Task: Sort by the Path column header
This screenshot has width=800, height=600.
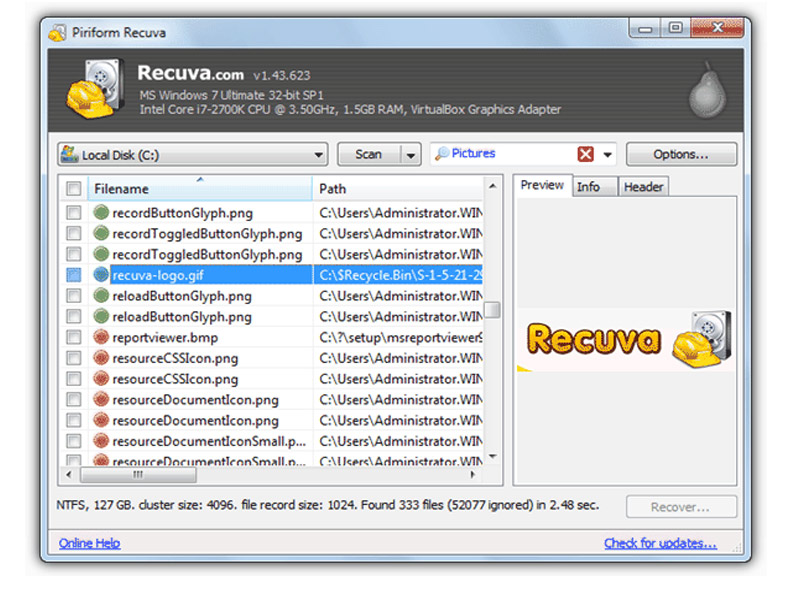Action: pos(398,189)
